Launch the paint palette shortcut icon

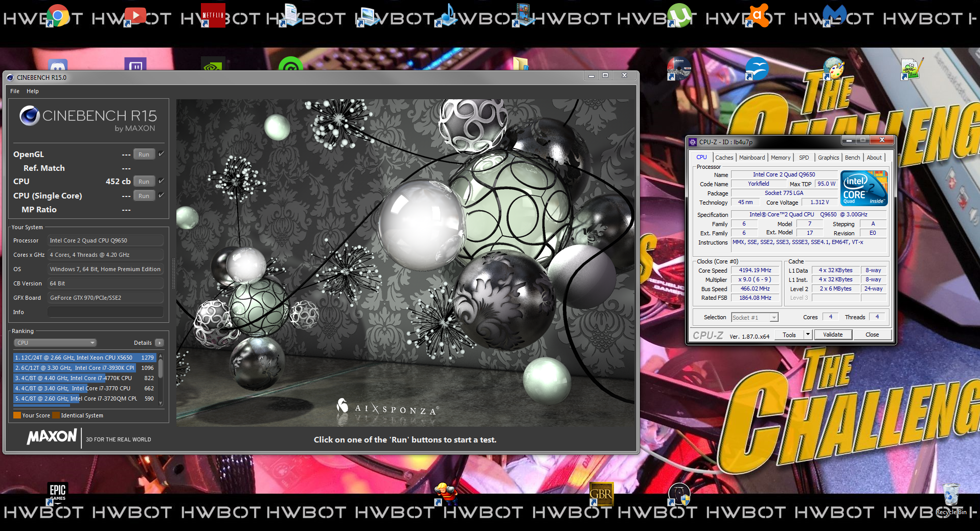click(834, 69)
